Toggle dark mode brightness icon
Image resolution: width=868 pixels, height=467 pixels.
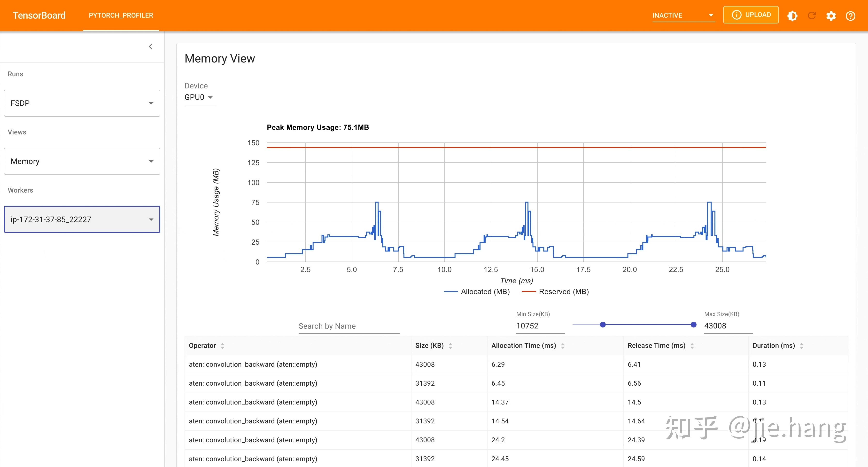(792, 16)
